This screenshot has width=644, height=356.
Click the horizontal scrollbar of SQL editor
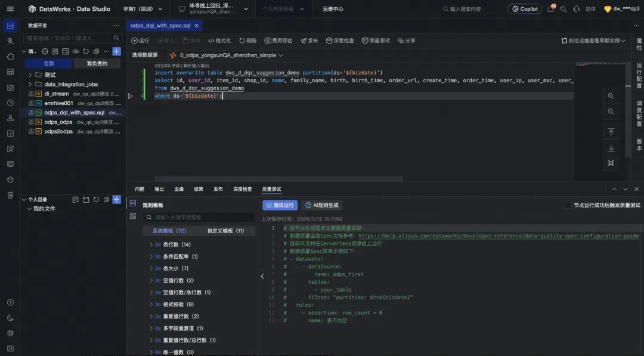(x=278, y=179)
